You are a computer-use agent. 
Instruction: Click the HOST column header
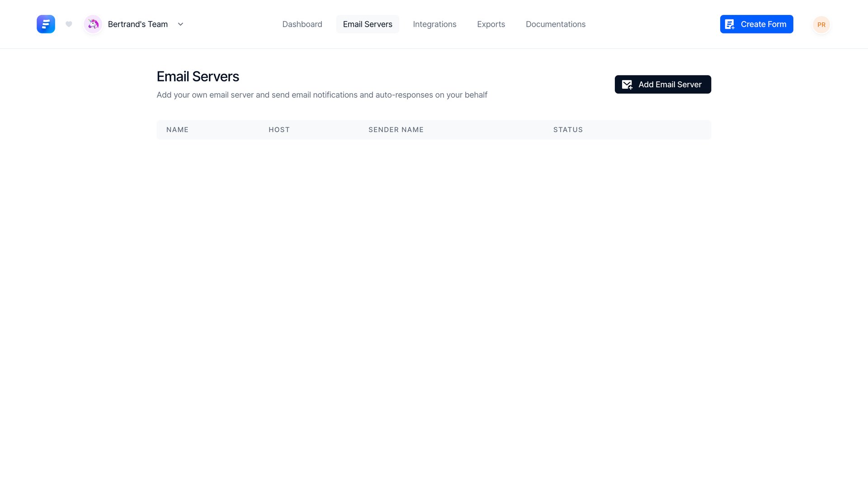(x=279, y=130)
